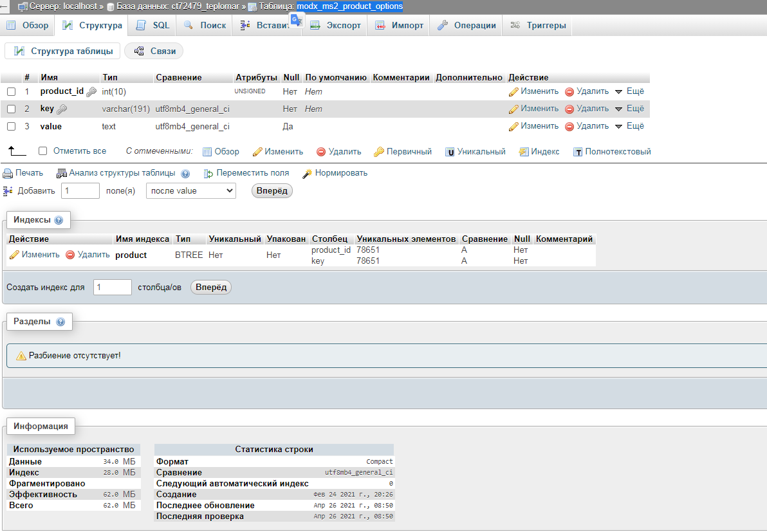Focus the add-columns count input field
This screenshot has width=767, height=532.
click(x=80, y=190)
